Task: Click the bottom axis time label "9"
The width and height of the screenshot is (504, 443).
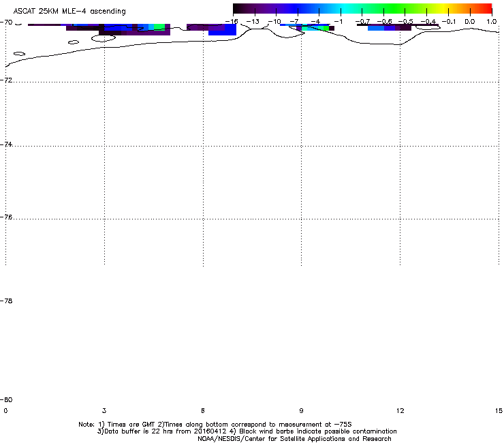Action: point(301,410)
